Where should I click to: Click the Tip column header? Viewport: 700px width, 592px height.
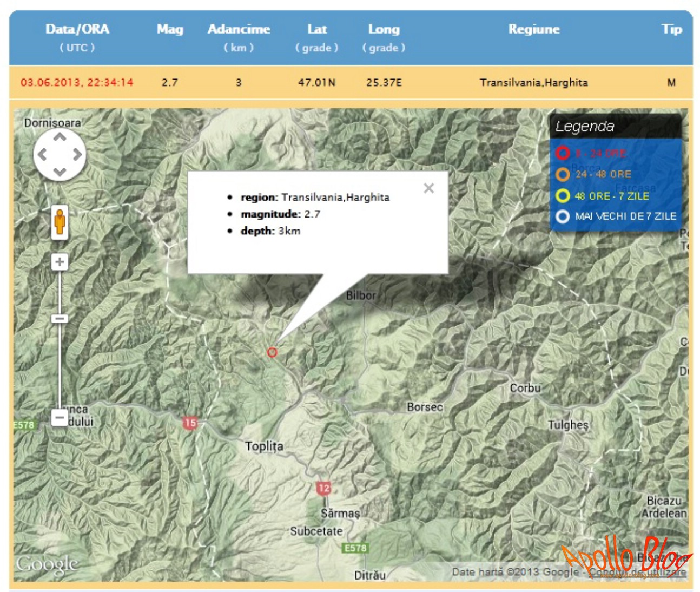coord(672,29)
